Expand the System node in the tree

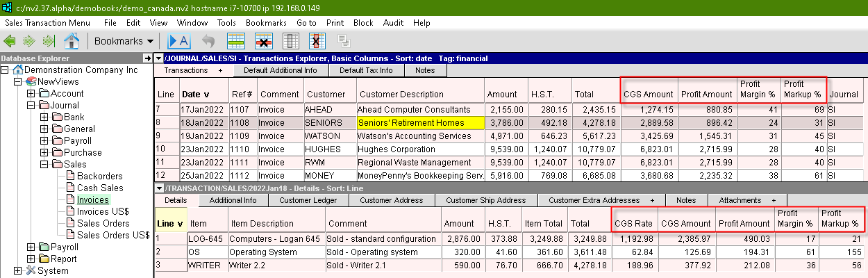click(18, 271)
